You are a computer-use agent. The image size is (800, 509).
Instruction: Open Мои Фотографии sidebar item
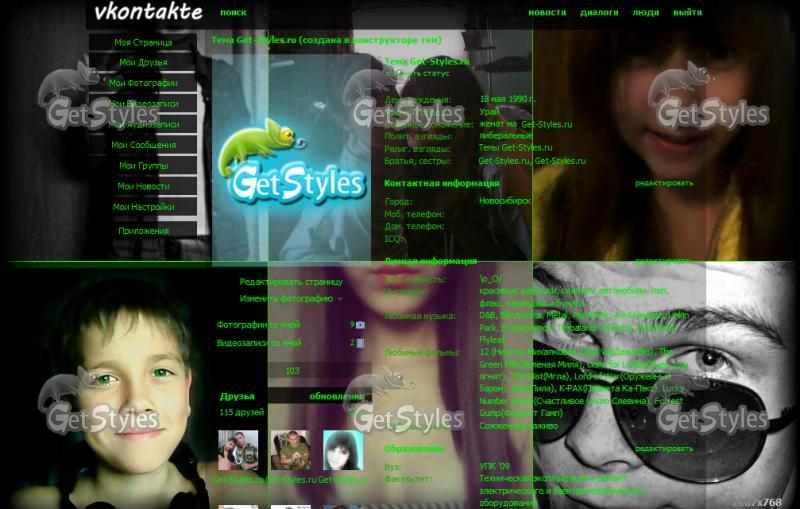tap(143, 83)
